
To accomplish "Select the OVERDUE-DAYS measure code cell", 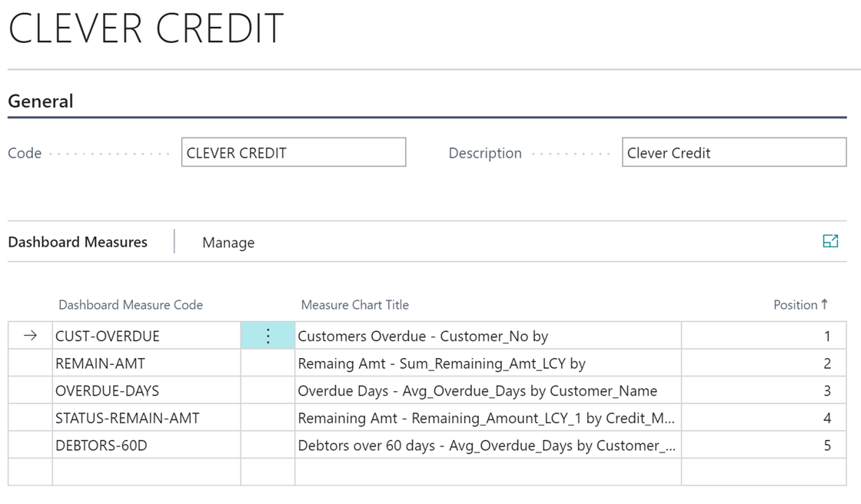I will click(x=147, y=390).
